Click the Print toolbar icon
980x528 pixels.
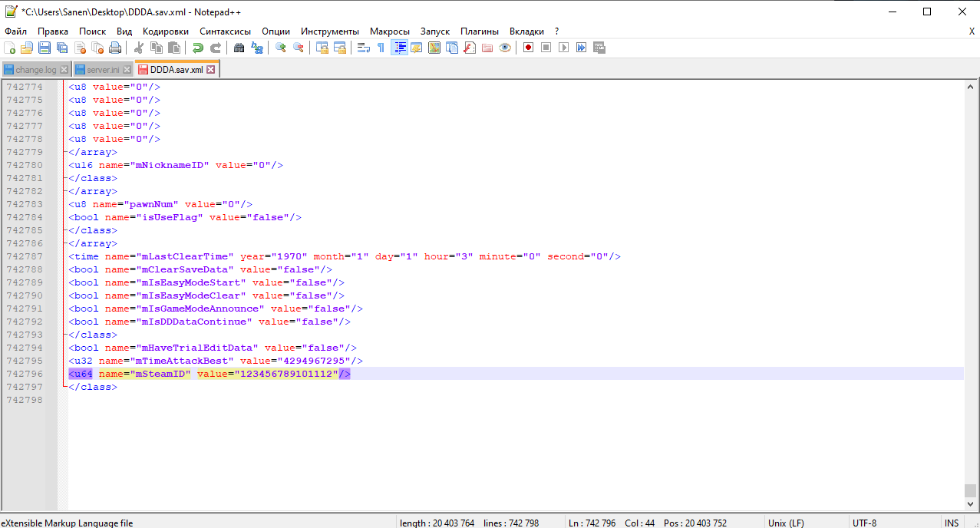[115, 48]
